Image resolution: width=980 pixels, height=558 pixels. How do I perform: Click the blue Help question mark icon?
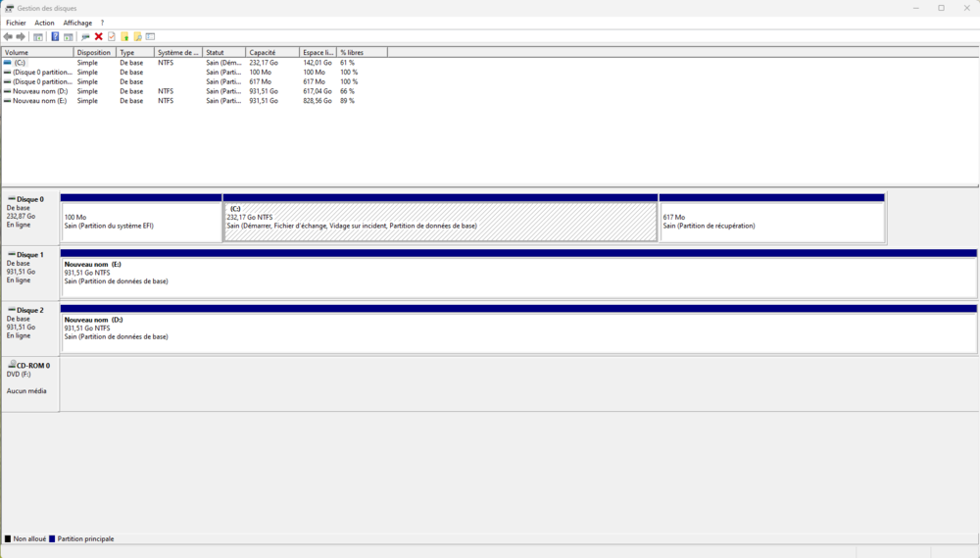coord(55,37)
